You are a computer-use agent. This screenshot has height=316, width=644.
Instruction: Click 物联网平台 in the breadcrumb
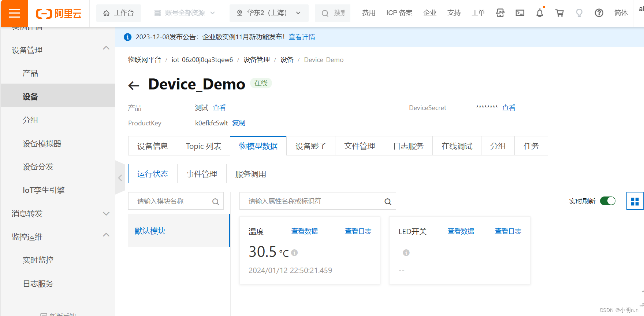[x=145, y=60]
